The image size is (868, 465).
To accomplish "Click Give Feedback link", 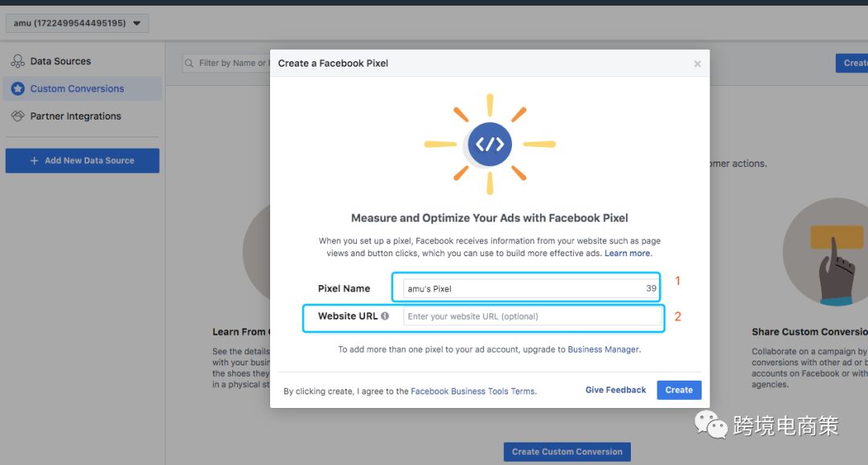I will coord(616,390).
